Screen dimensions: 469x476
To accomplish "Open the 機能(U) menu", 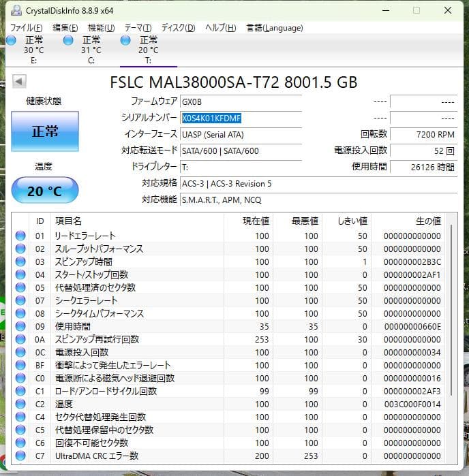I will pos(101,28).
